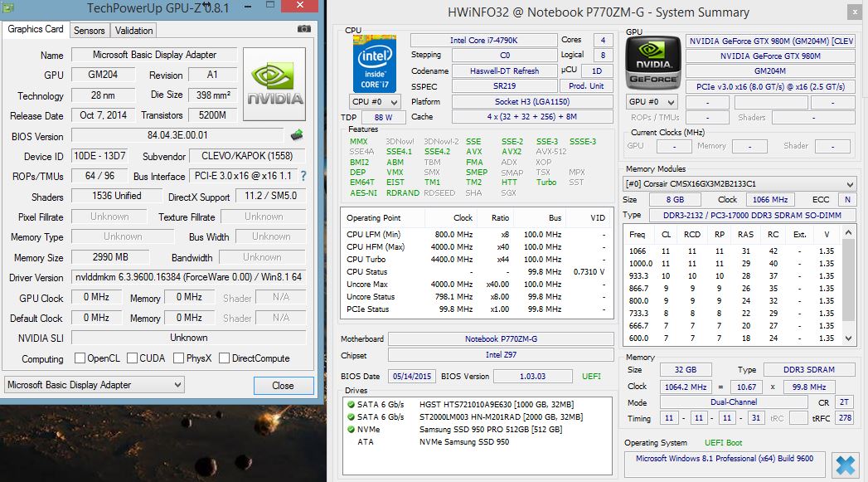Click the Uncore Status row
The height and width of the screenshot is (482, 868).
click(476, 297)
